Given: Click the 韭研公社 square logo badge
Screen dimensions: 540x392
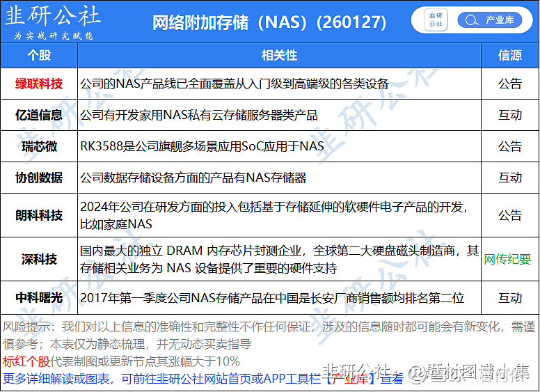Looking at the screenshot, I should [436, 20].
